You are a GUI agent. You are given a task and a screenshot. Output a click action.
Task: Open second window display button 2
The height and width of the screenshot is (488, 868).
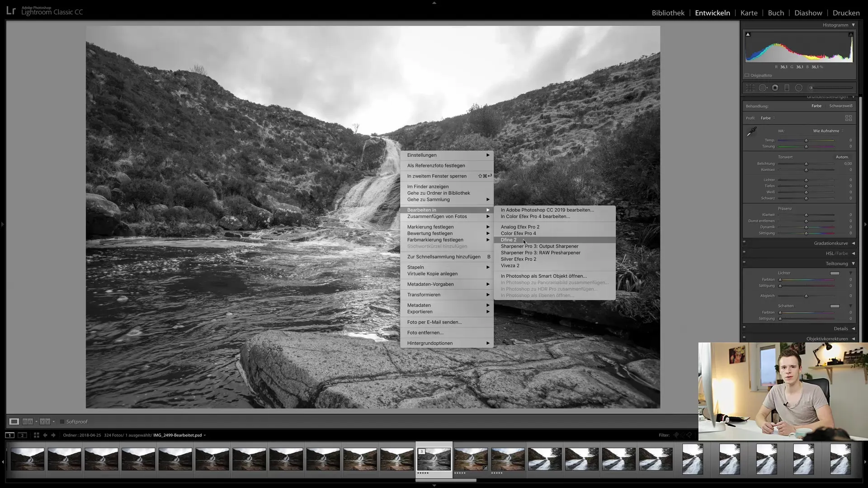click(22, 435)
